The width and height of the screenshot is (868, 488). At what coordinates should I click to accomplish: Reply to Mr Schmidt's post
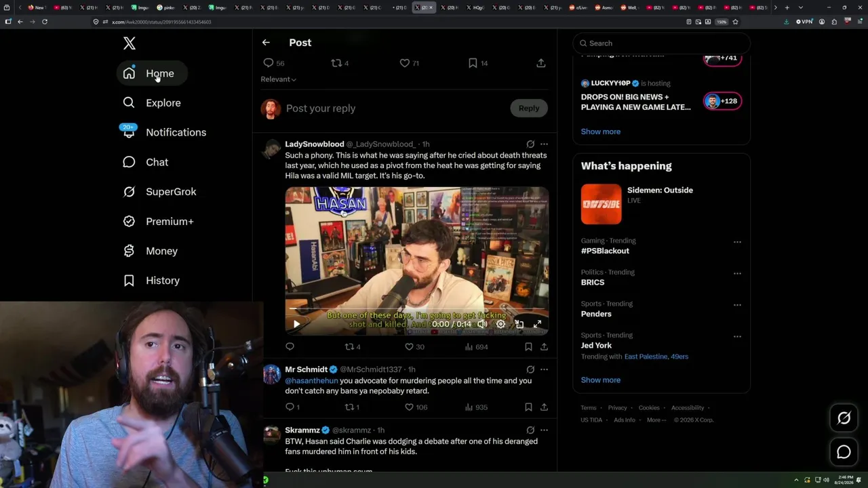292,407
